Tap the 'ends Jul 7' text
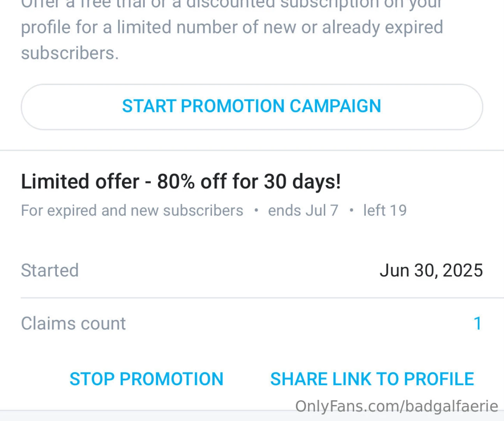 [303, 210]
